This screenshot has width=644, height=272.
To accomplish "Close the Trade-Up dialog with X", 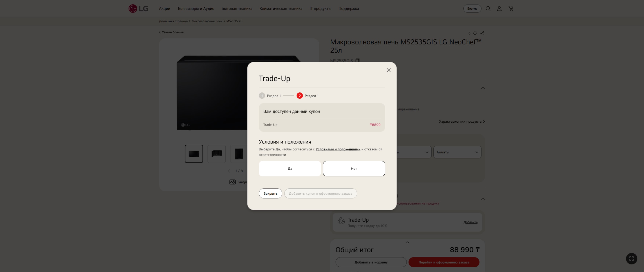I will 388,70.
